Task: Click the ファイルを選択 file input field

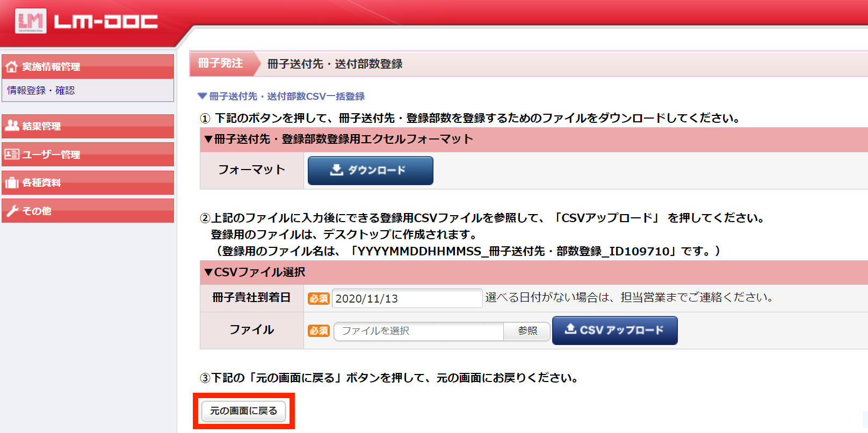Action: [418, 331]
